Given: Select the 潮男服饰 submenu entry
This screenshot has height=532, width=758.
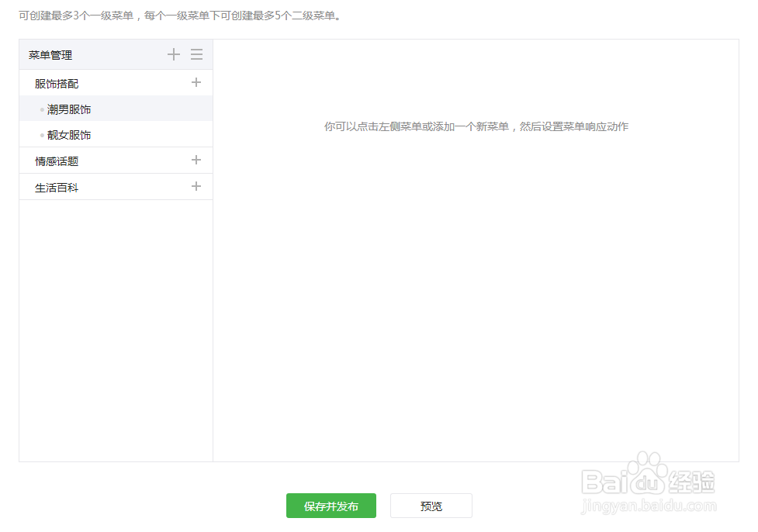Looking at the screenshot, I should click(68, 109).
